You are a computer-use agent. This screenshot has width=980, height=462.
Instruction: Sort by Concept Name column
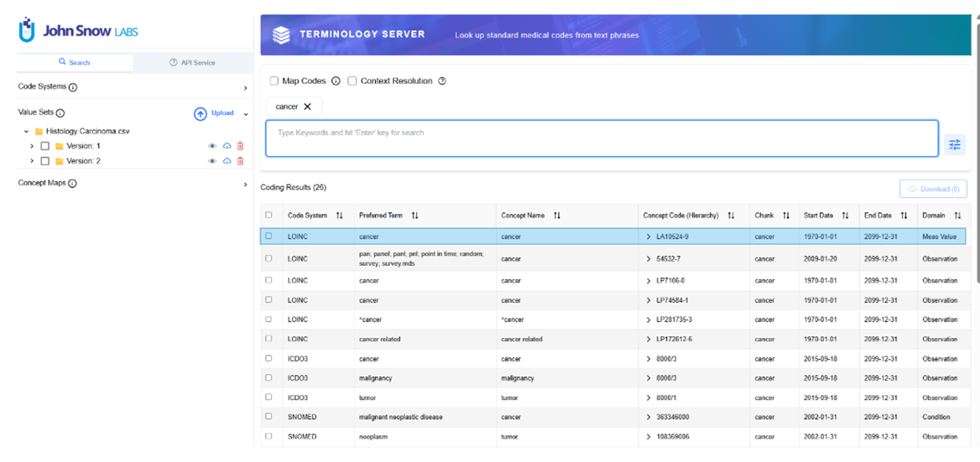pos(557,215)
